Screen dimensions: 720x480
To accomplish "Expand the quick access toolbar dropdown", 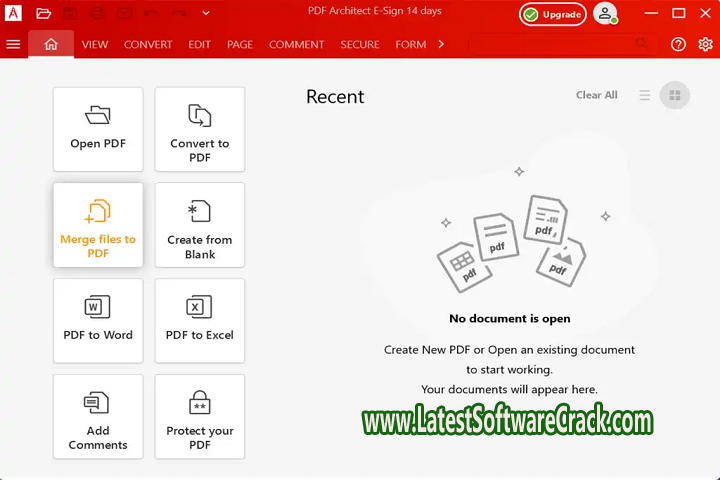I will [205, 14].
